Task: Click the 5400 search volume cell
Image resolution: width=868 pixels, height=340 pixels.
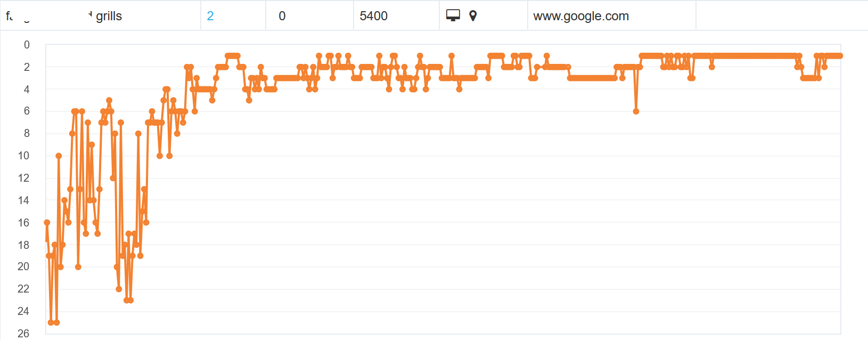Action: (396, 16)
